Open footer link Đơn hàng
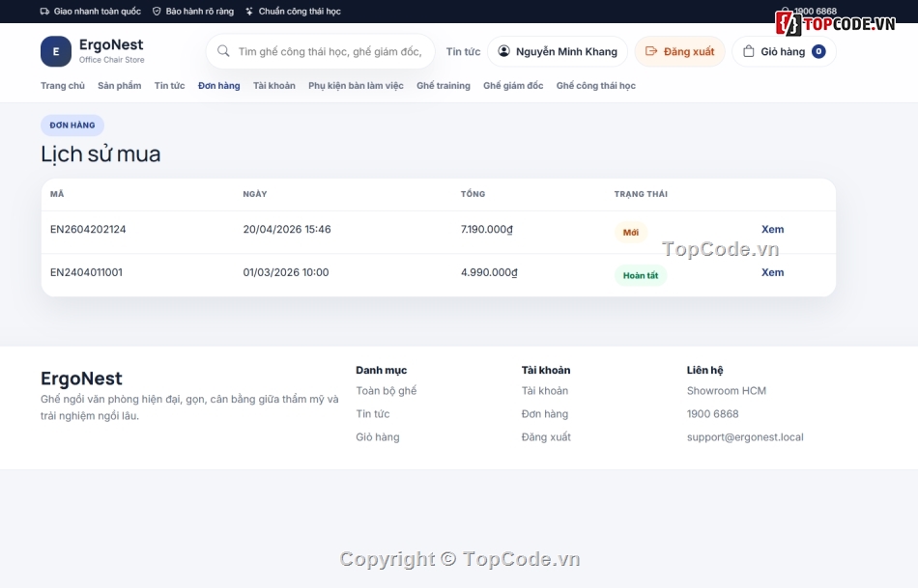918x588 pixels. [545, 413]
